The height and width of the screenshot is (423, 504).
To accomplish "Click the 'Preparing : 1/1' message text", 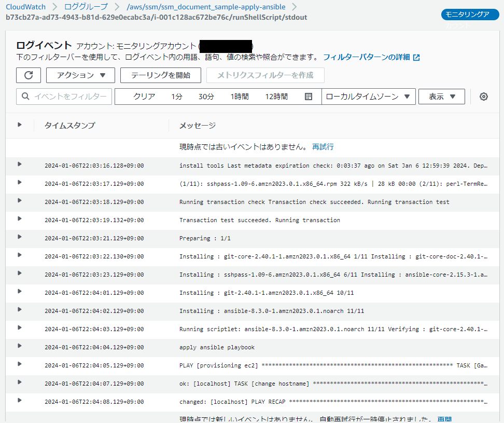I will (x=205, y=238).
